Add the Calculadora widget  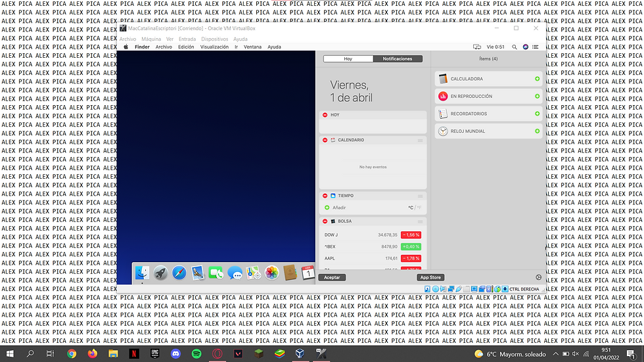coord(538,79)
